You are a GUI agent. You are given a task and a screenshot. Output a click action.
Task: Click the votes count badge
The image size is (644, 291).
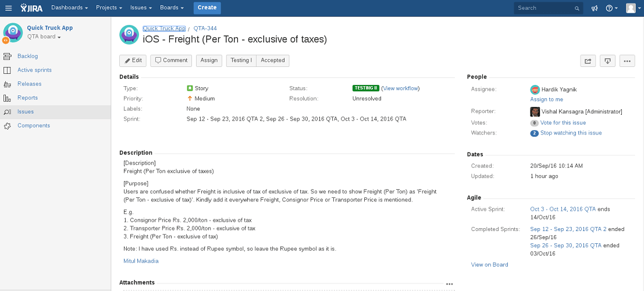[534, 123]
